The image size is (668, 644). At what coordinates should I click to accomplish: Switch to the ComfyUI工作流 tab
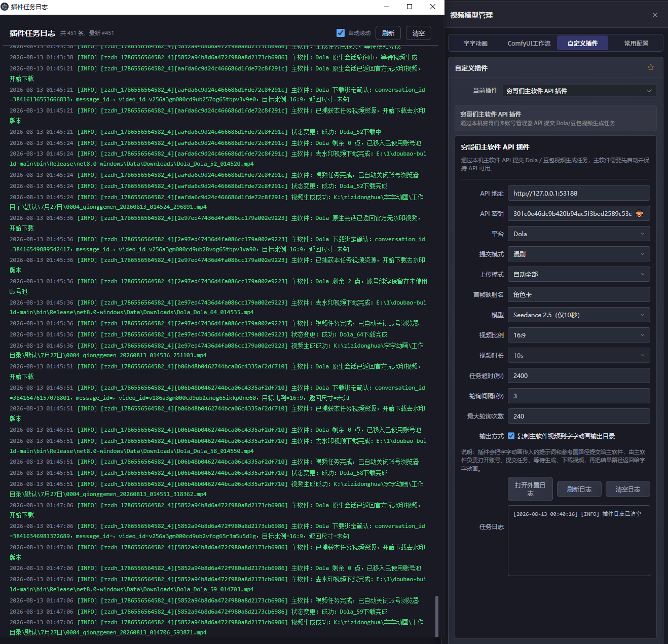pyautogui.click(x=529, y=43)
